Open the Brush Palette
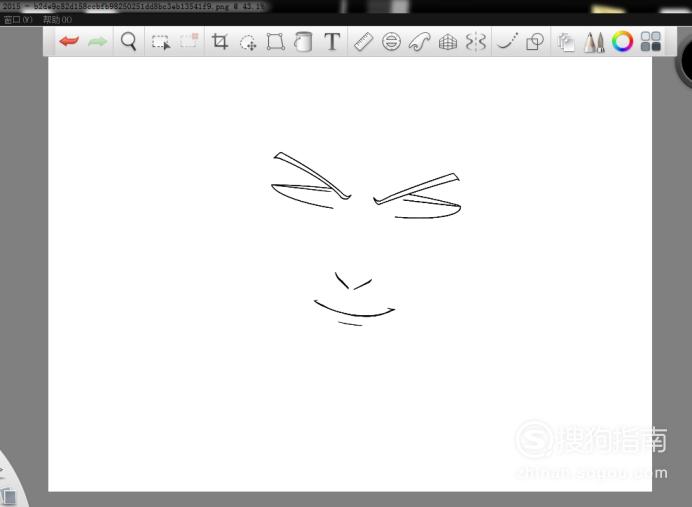This screenshot has width=692, height=507. coord(594,42)
